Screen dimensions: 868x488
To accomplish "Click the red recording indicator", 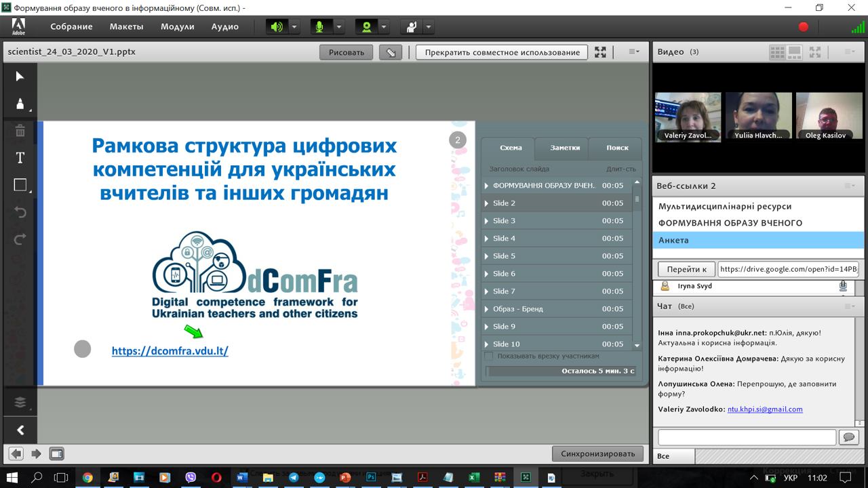I will coord(804,26).
